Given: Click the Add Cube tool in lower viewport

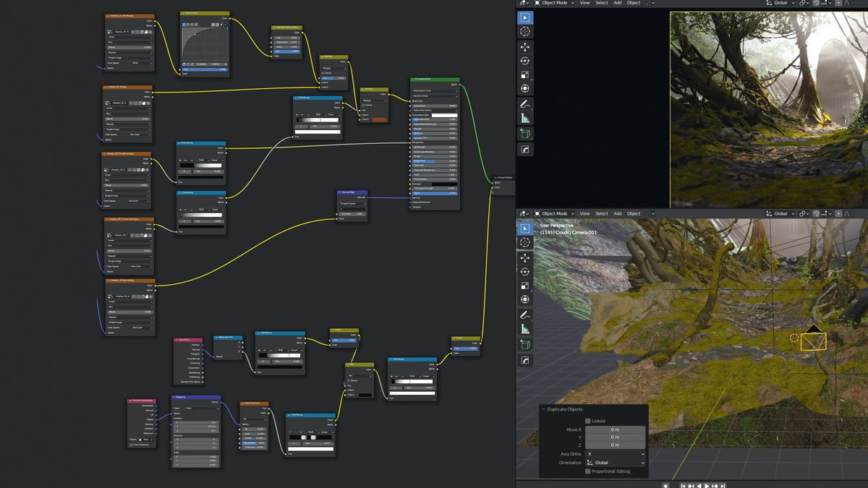Looking at the screenshot, I should pyautogui.click(x=525, y=344).
